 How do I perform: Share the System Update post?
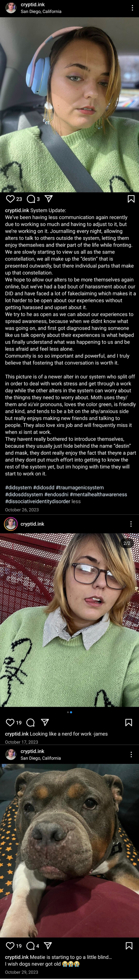click(x=48, y=199)
